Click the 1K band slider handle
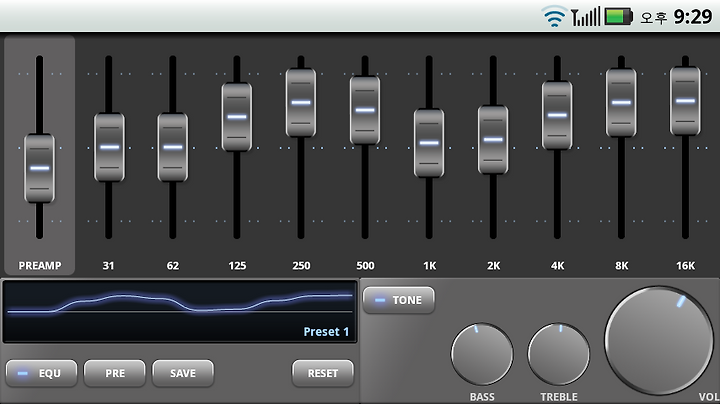 click(429, 143)
